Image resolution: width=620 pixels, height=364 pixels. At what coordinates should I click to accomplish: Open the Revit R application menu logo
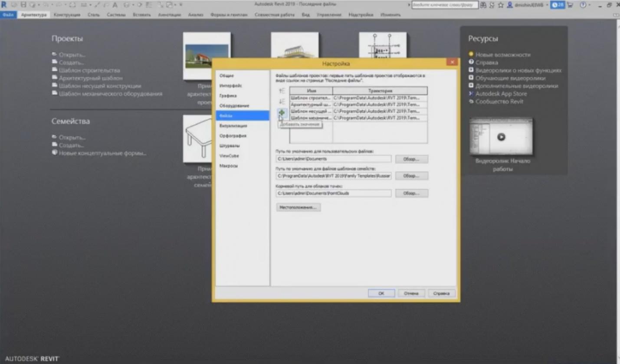click(4, 5)
